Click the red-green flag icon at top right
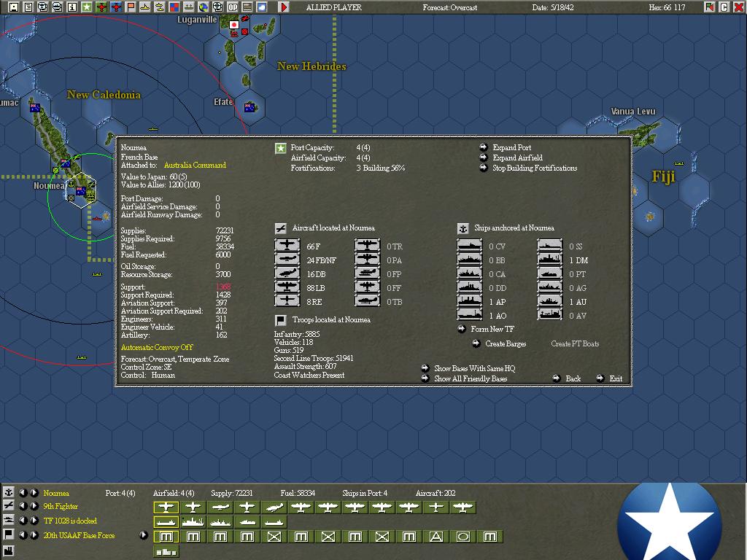The width and height of the screenshot is (747, 560). [x=710, y=7]
